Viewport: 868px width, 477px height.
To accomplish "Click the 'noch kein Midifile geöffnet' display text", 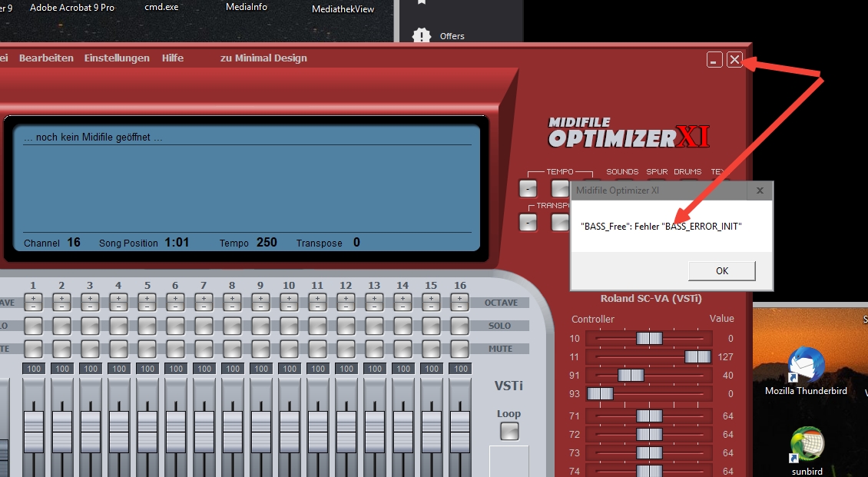I will (93, 137).
